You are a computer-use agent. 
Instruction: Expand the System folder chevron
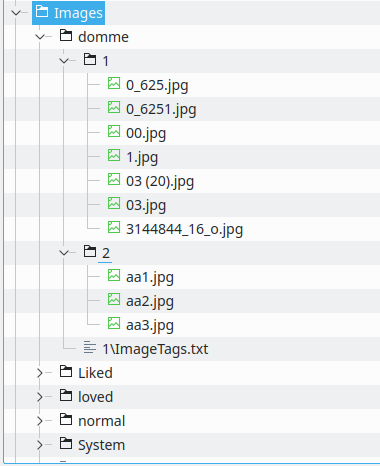[40, 445]
